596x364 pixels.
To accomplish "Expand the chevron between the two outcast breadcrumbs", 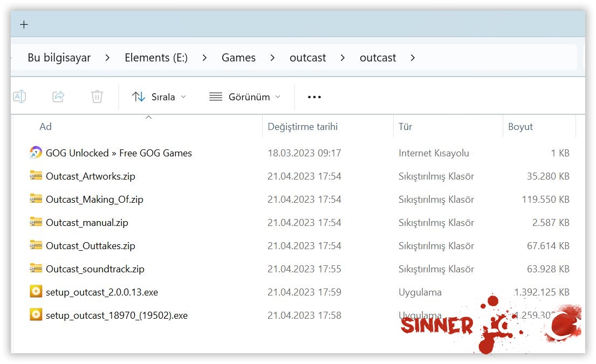I will (342, 58).
